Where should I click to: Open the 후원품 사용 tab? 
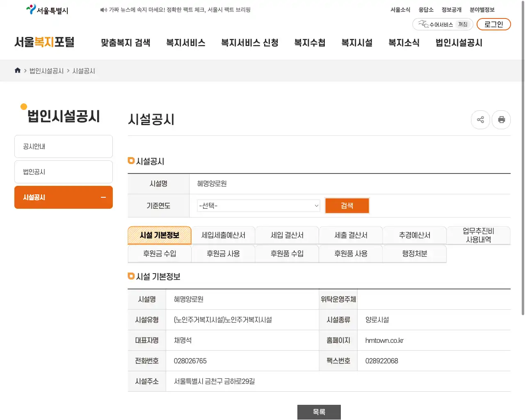(x=351, y=254)
